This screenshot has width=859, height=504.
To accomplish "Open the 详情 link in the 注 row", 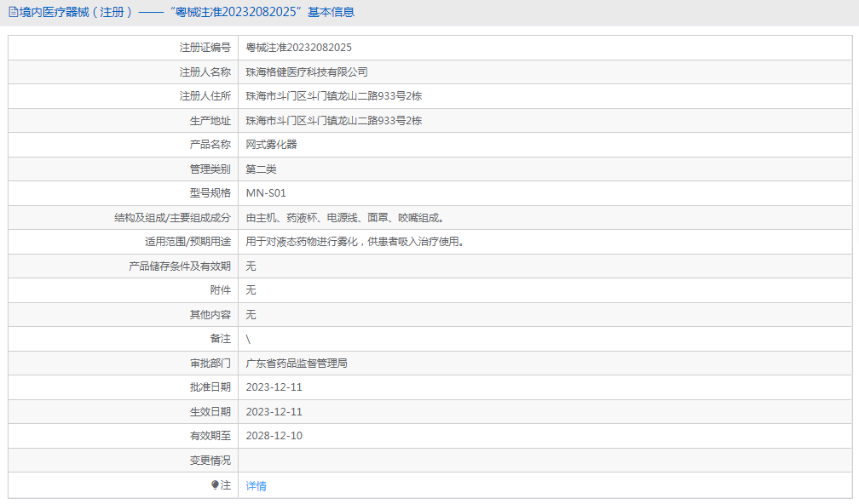I will pyautogui.click(x=256, y=486).
